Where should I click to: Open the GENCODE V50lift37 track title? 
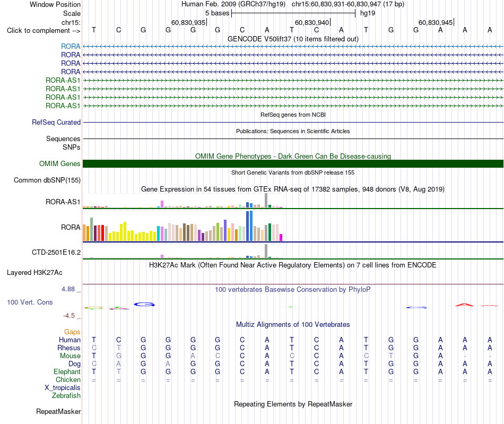pyautogui.click(x=293, y=39)
